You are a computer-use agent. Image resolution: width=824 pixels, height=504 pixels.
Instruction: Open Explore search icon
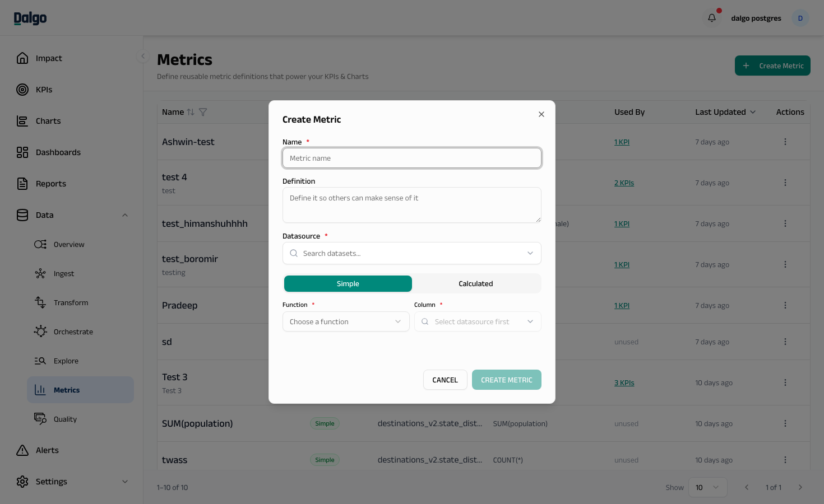click(x=40, y=361)
